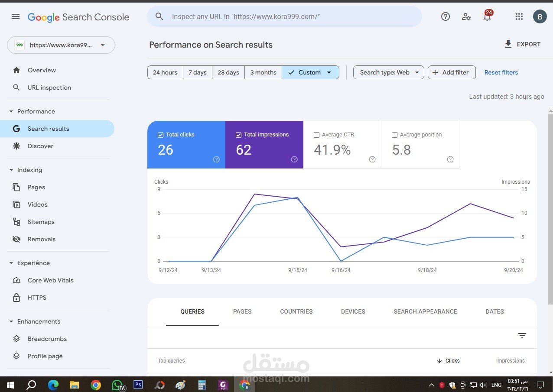Open the Discover report

coord(57,146)
